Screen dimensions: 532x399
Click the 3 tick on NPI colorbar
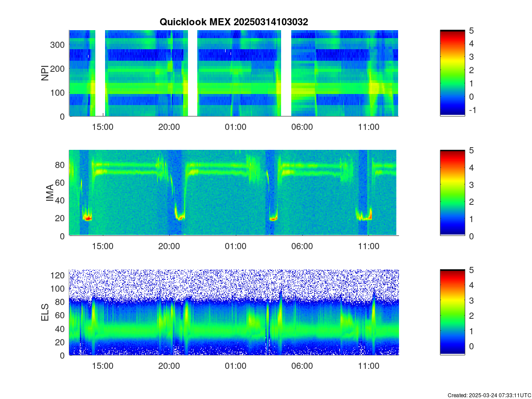pyautogui.click(x=471, y=57)
